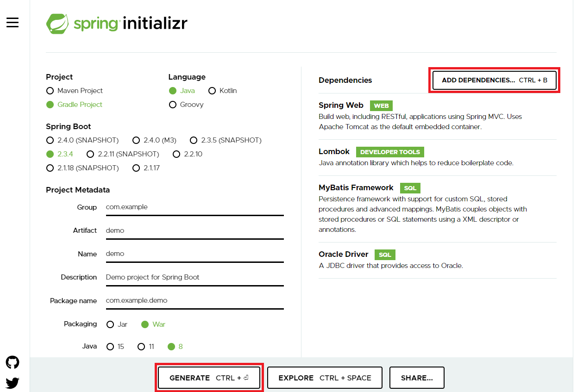Image resolution: width=577 pixels, height=392 pixels.
Task: Click the EXPLORE button
Action: [x=325, y=378]
